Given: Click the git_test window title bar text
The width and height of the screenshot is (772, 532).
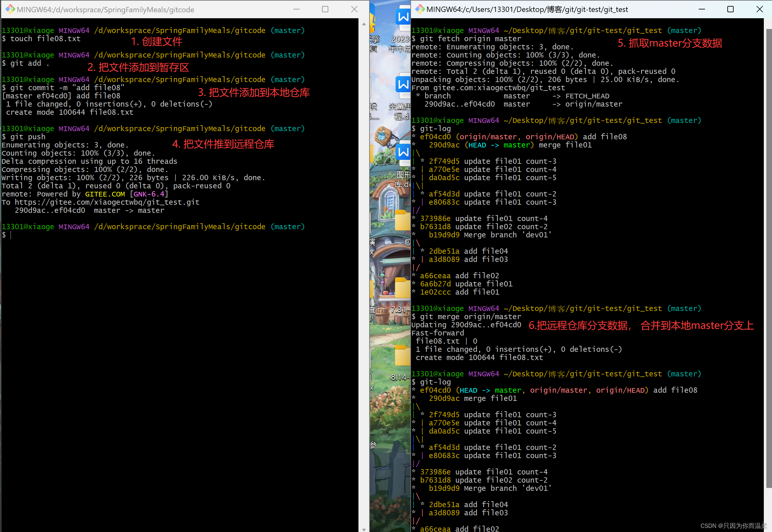Looking at the screenshot, I should (x=527, y=9).
